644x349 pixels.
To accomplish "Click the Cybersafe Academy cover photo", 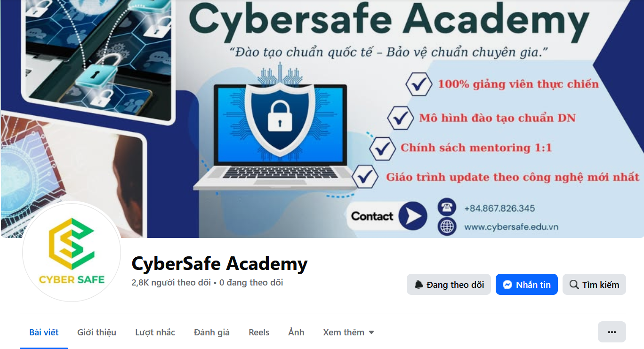I will pos(322,119).
